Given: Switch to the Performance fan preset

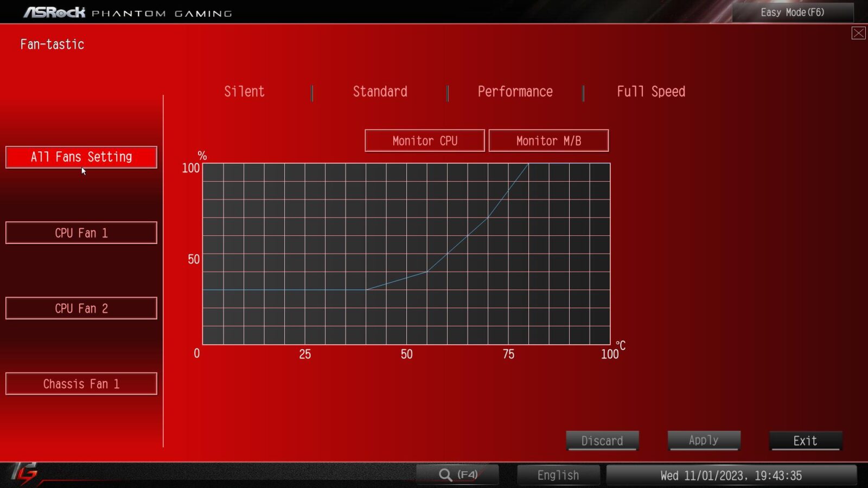Looking at the screenshot, I should tap(515, 92).
